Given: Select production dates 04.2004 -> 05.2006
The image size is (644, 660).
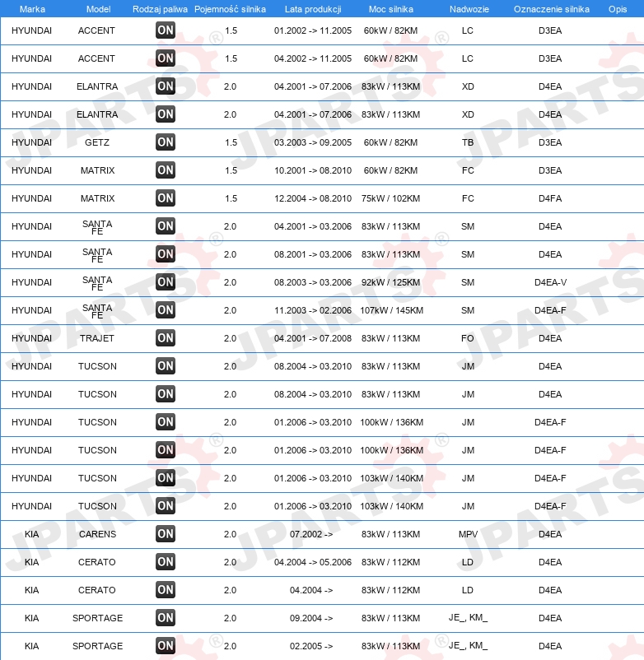Looking at the screenshot, I should 313,562.
